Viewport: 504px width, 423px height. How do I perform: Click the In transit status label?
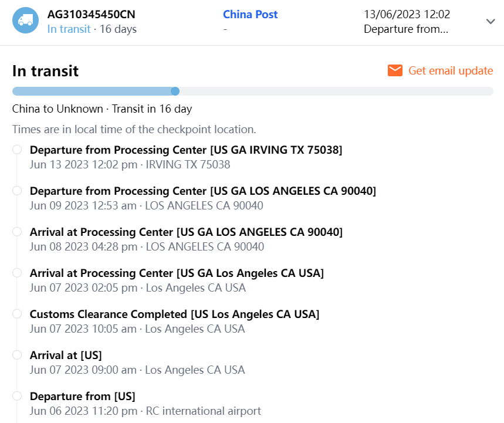click(x=69, y=29)
